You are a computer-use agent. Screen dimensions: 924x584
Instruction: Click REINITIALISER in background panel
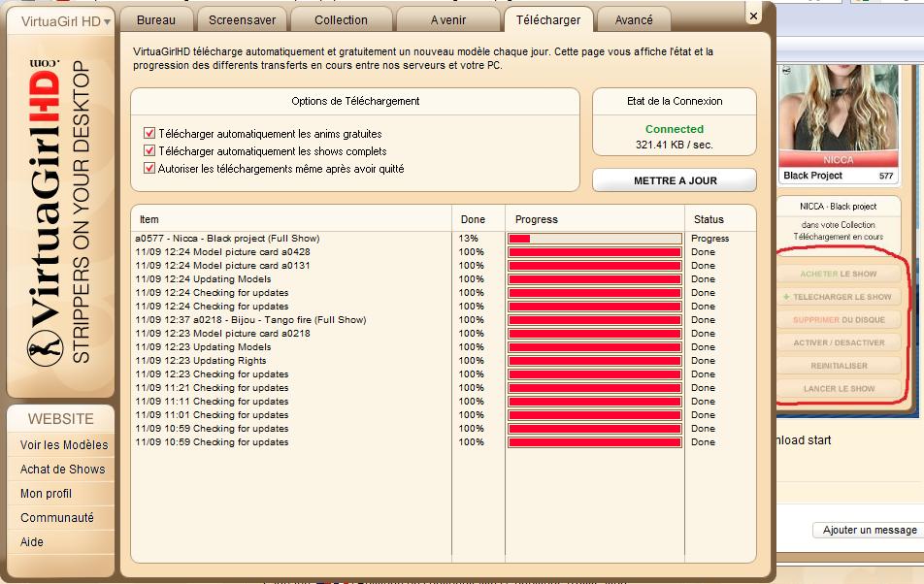click(839, 366)
